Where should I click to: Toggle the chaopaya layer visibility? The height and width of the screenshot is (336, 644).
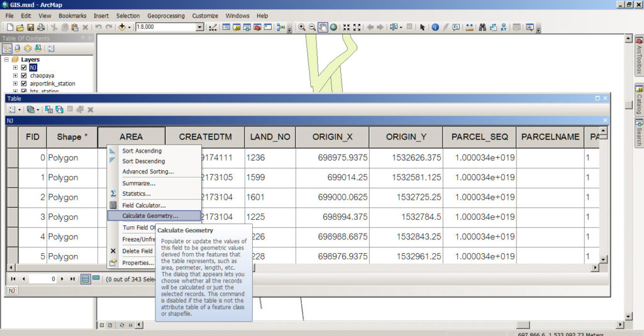click(x=24, y=75)
